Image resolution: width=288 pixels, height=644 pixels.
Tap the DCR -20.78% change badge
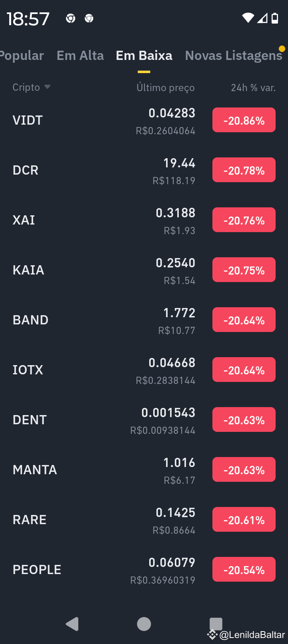[244, 170]
